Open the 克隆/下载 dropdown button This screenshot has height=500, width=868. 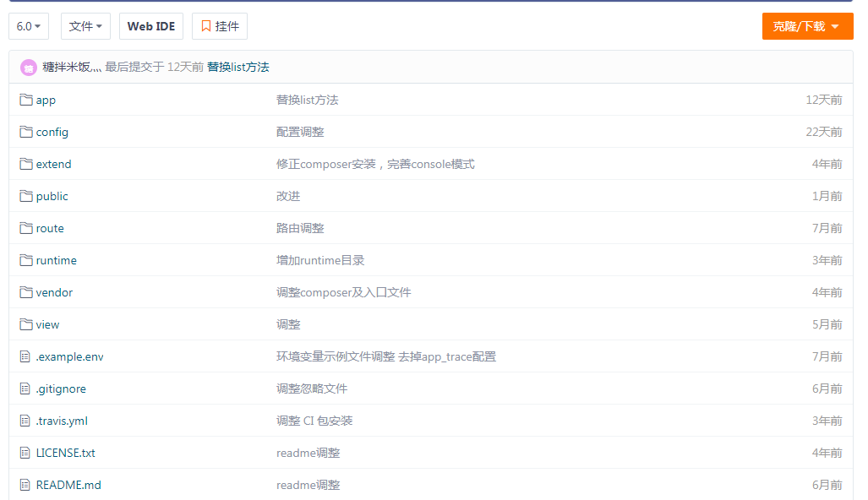pos(807,26)
